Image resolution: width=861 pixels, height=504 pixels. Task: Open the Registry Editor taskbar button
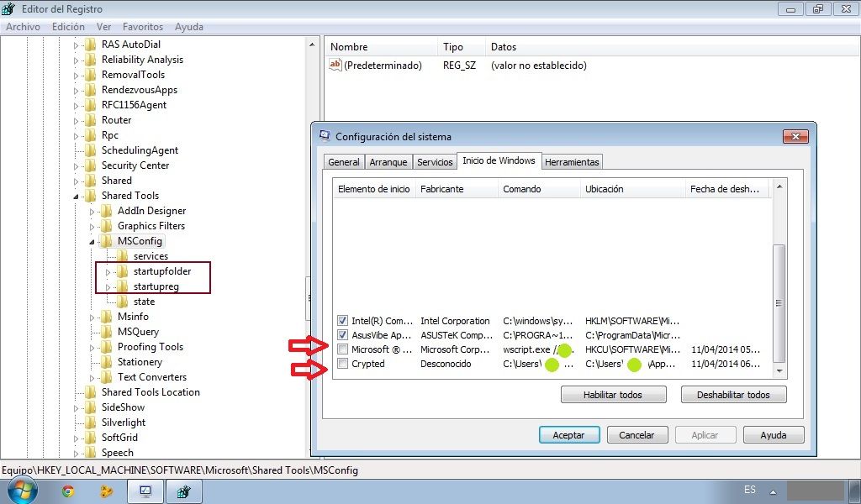(184, 491)
